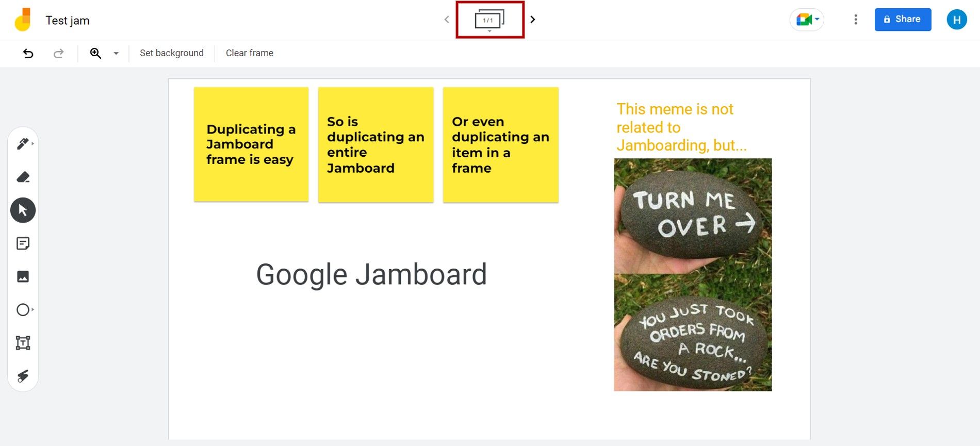
Task: Click the Zoom magnifier icon
Action: (95, 53)
